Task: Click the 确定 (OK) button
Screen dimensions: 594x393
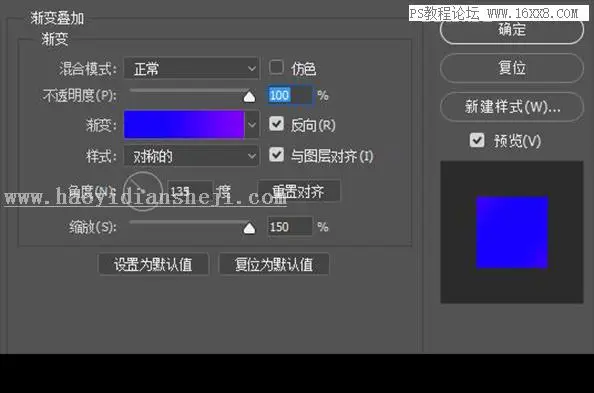Action: [511, 30]
